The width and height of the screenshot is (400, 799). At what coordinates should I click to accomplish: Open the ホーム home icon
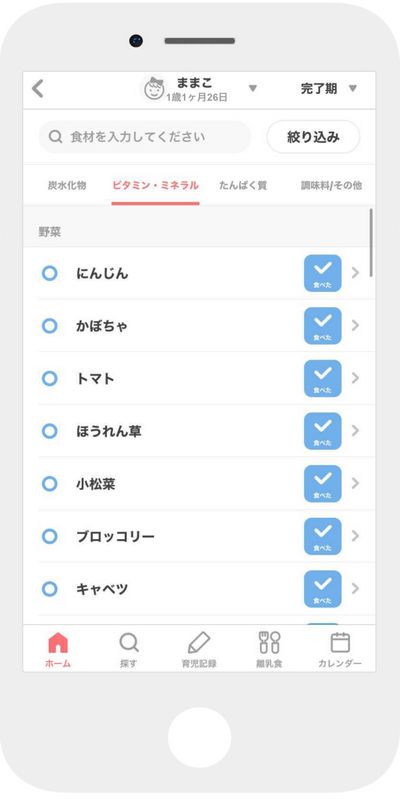[x=58, y=643]
